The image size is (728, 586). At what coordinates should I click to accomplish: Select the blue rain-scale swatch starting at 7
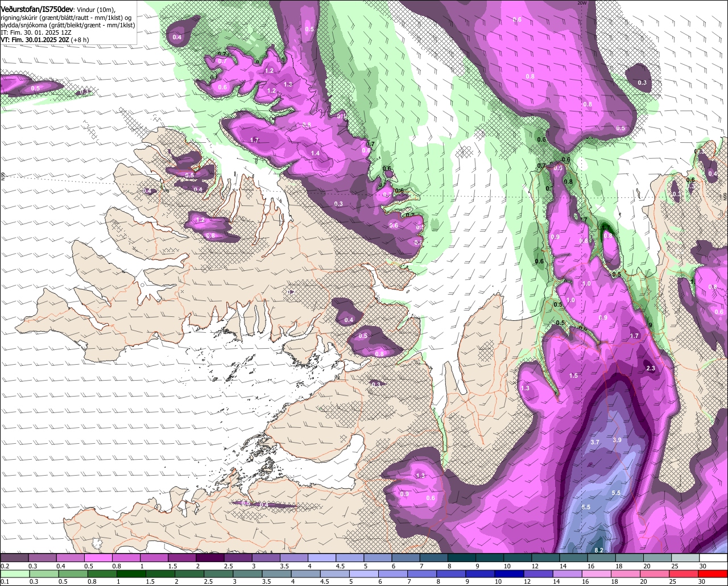422,573
